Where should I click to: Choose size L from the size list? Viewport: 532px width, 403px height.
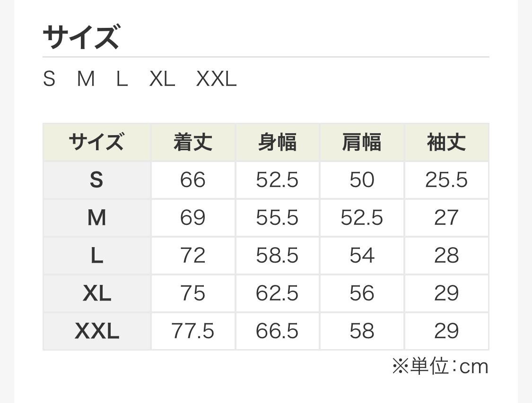pos(122,79)
